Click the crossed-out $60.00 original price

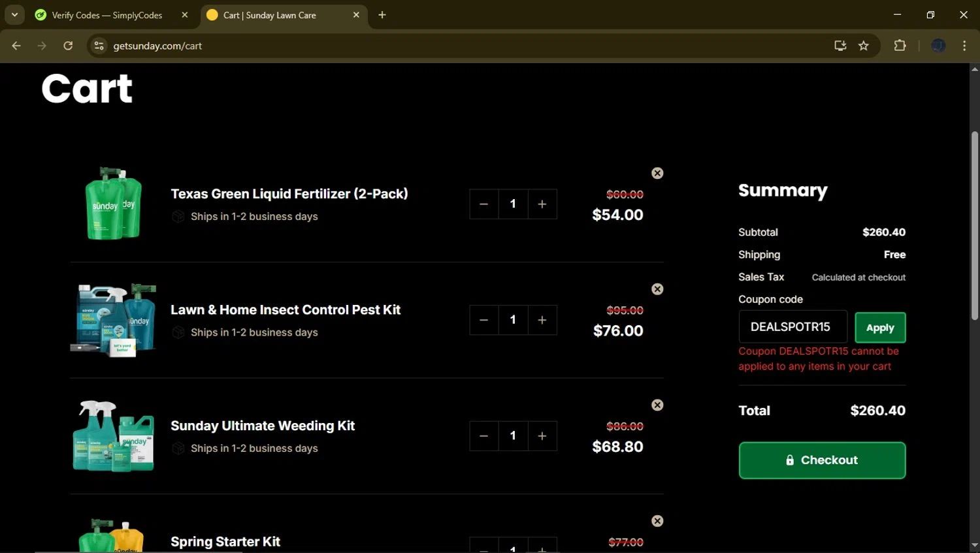[625, 195]
